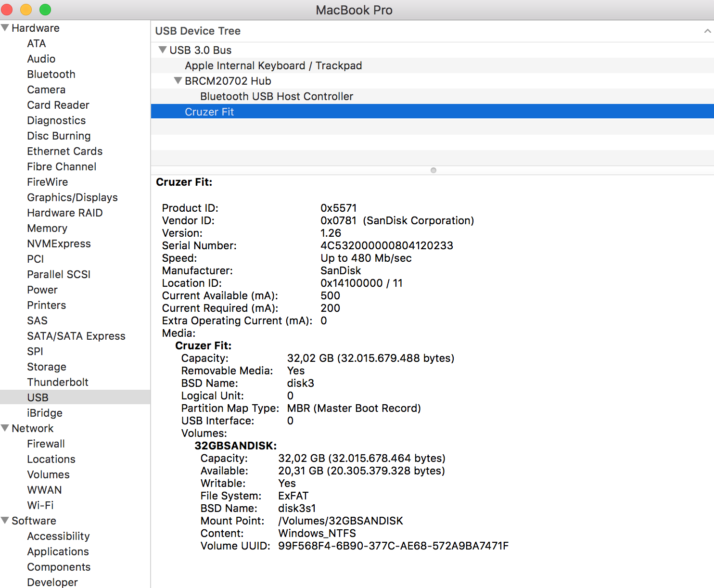Select the Cruzer Fit device row
The width and height of the screenshot is (714, 588).
coord(432,112)
